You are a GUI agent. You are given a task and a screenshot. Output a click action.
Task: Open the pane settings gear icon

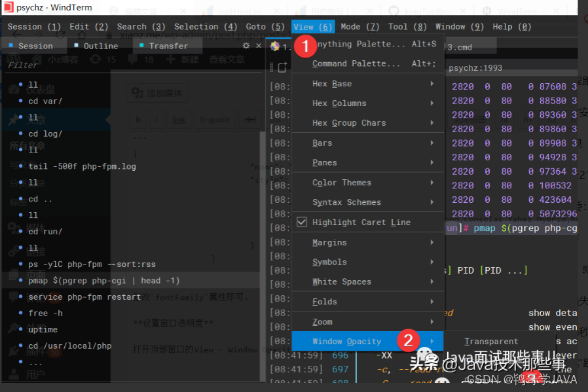(246, 46)
